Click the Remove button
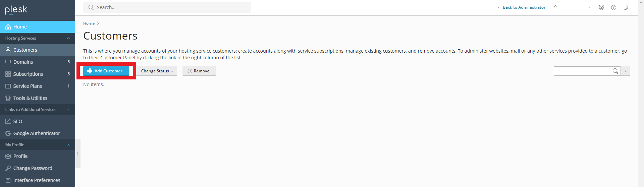The image size is (644, 187). [199, 71]
